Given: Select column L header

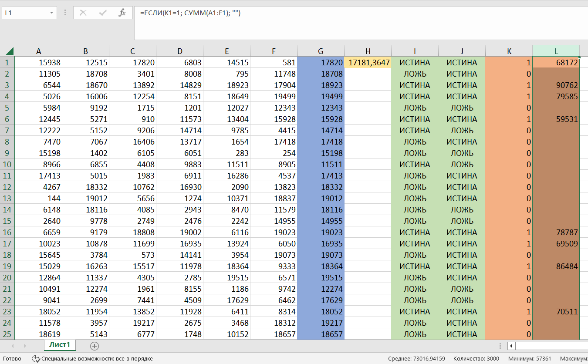Looking at the screenshot, I should coord(556,51).
